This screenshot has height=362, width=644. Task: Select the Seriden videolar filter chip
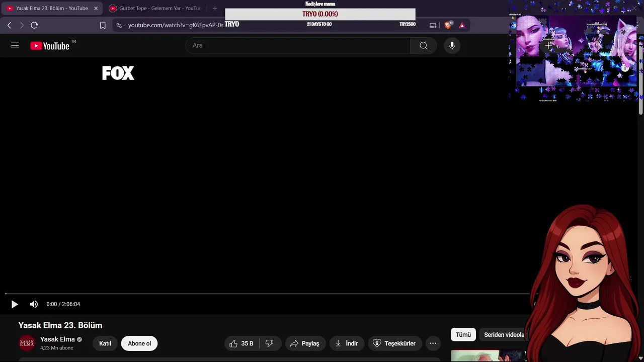point(504,335)
